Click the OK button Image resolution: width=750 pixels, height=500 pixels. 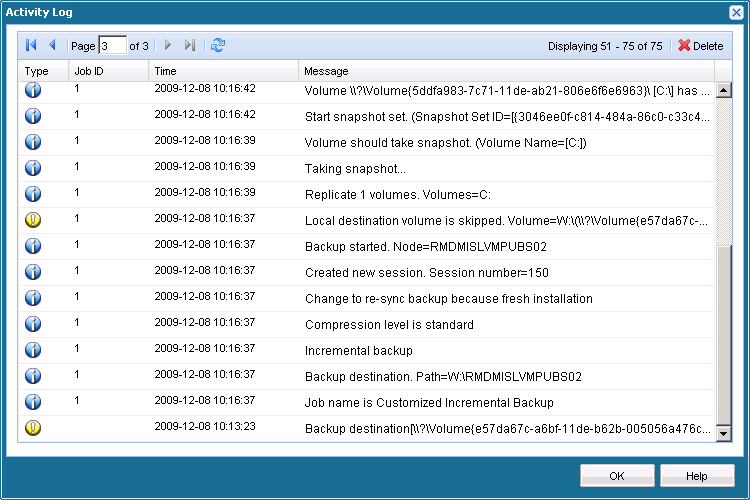[617, 476]
